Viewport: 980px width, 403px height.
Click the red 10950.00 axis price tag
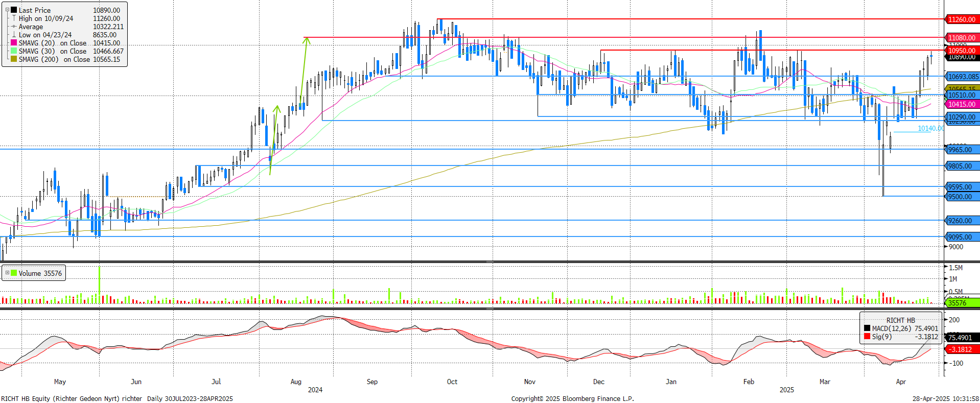961,51
